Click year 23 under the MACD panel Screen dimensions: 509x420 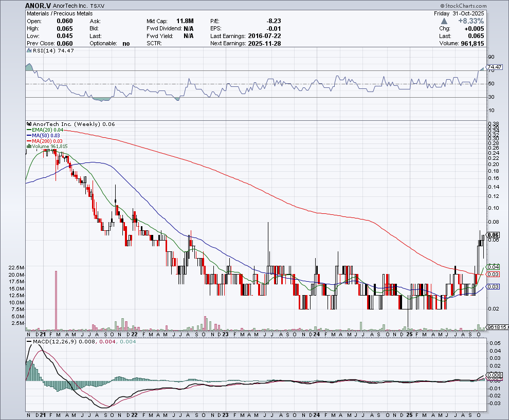[225, 415]
